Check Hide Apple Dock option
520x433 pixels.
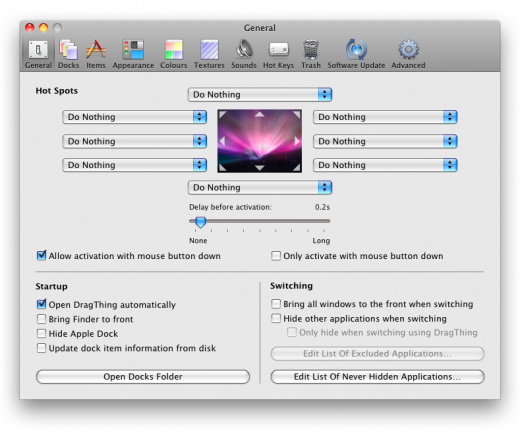click(41, 333)
